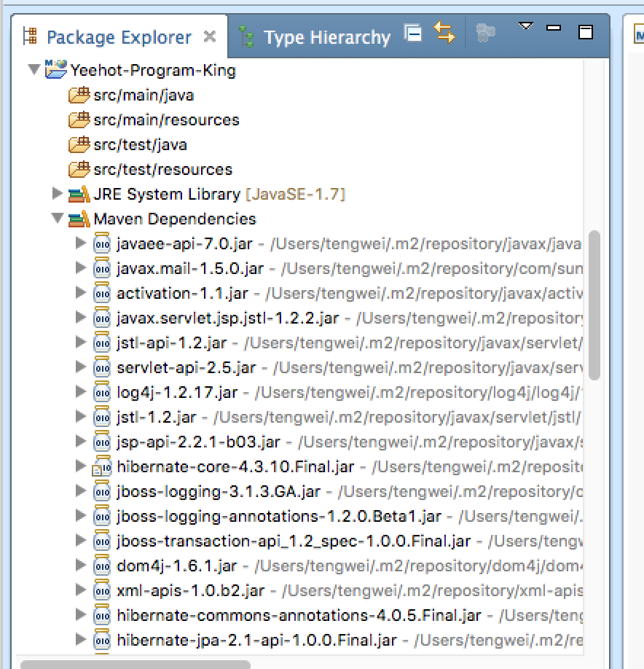Screen dimensions: 644x669
Task: Open the View Menu triangle dropdown
Action: coord(525,26)
